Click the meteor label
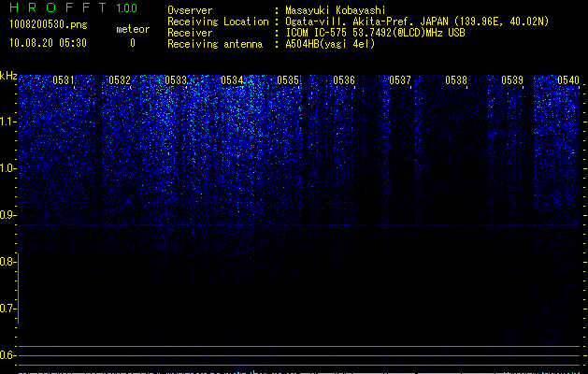 coord(133,29)
